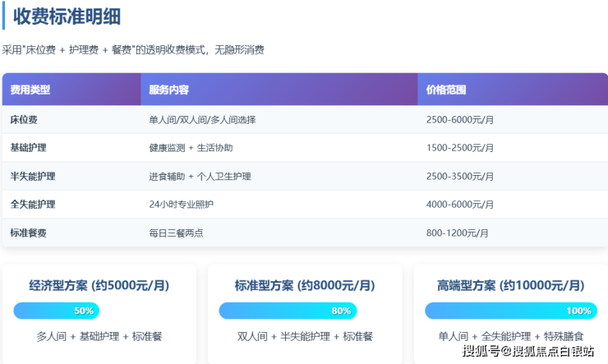The height and width of the screenshot is (364, 608).
Task: Select the 服务内容 column header
Action: click(169, 90)
